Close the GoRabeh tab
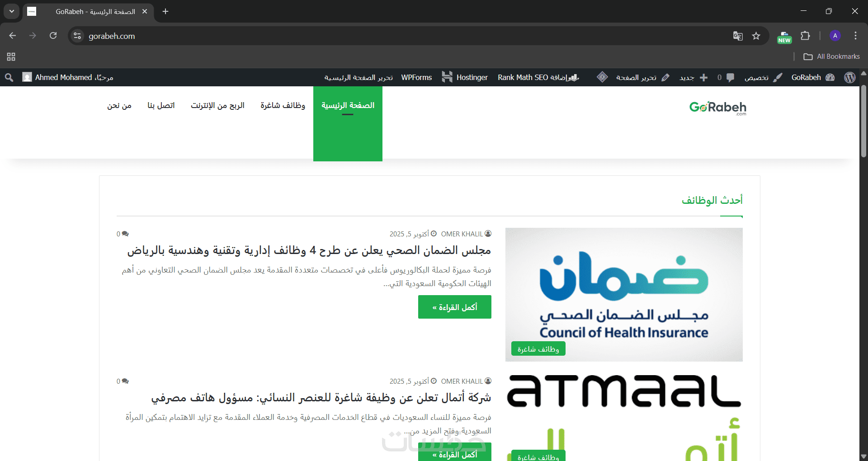This screenshot has width=868, height=461. (145, 11)
